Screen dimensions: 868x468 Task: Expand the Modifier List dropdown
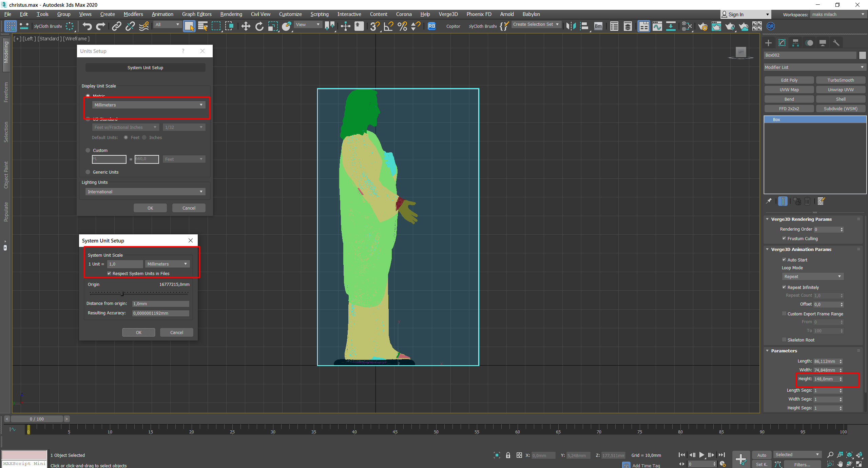pyautogui.click(x=814, y=67)
